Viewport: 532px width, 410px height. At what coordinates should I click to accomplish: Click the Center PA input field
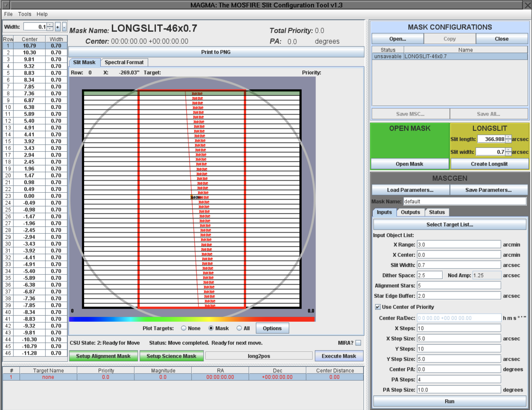click(459, 369)
